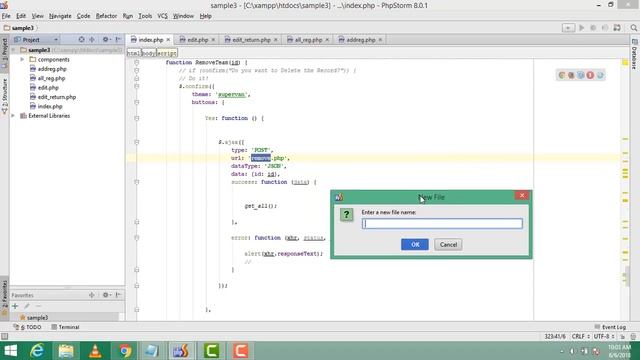Viewport: 640px width, 360px height.
Task: Open in Opera from browser popup icons
Action: (x=590, y=75)
